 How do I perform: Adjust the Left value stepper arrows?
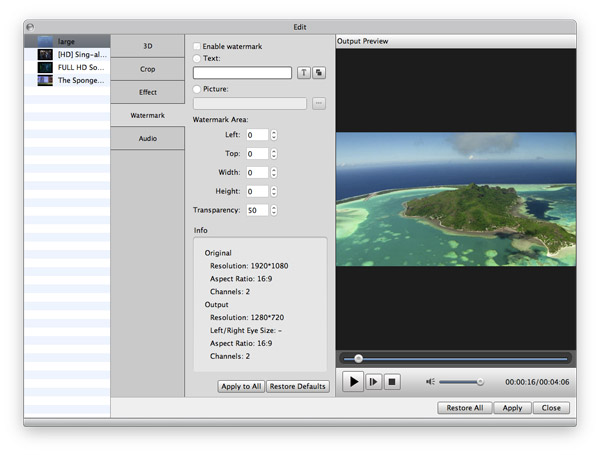pos(274,135)
